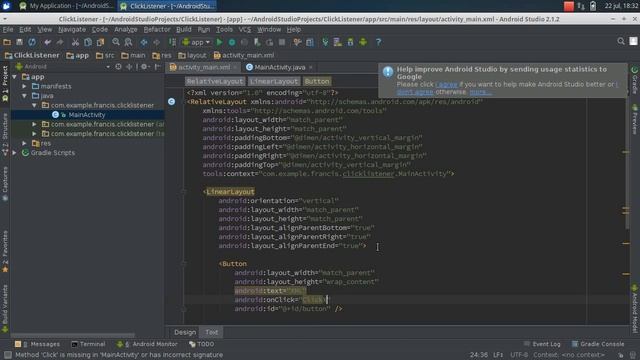Click the Find magnifier toolbar icon
The width and height of the screenshot is (640, 360).
[x=116, y=42]
